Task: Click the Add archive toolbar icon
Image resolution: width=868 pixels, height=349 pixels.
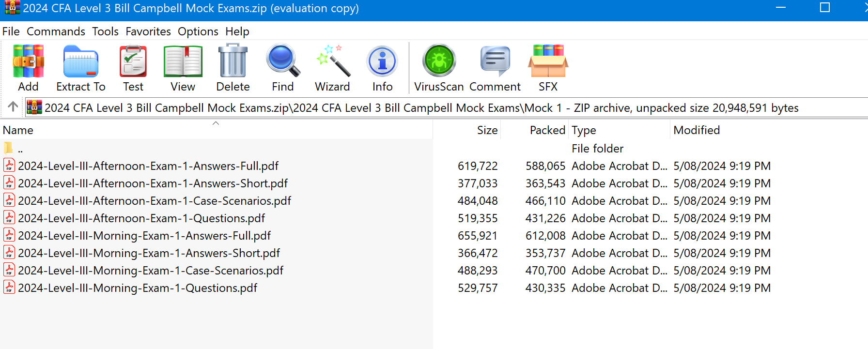Action: (28, 62)
